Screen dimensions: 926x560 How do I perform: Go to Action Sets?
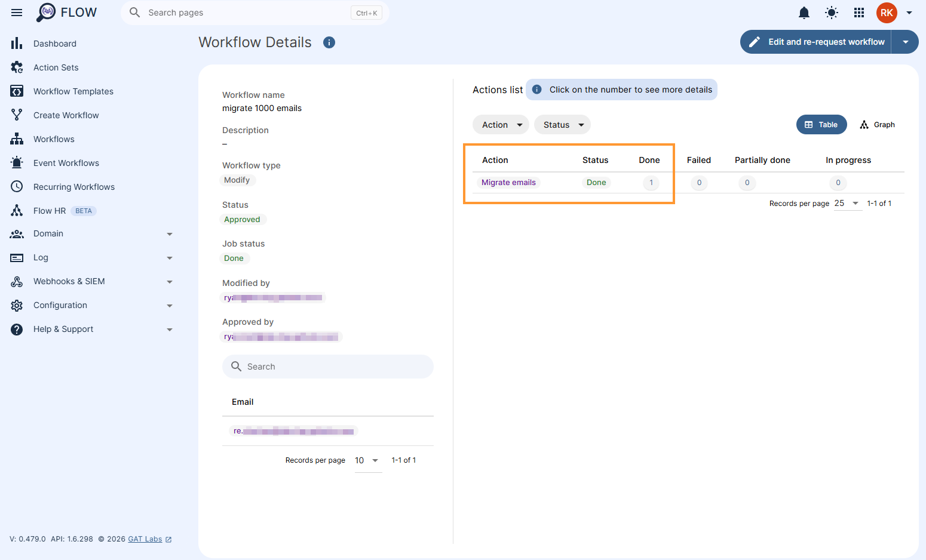(56, 67)
